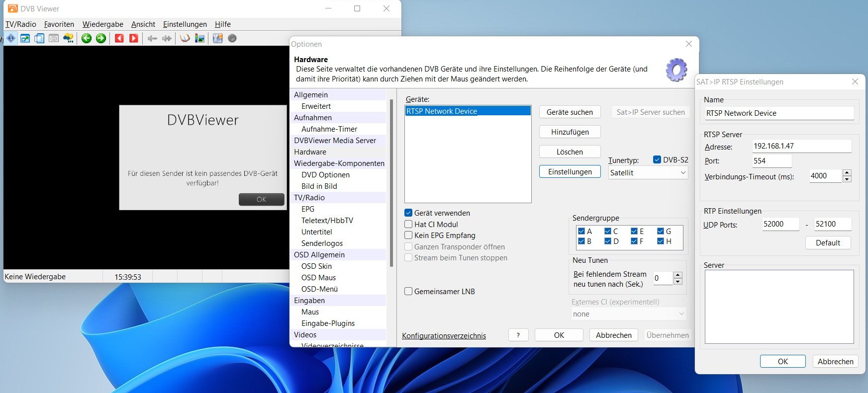Click the red right arrow icon
868x393 pixels.
coord(134,38)
